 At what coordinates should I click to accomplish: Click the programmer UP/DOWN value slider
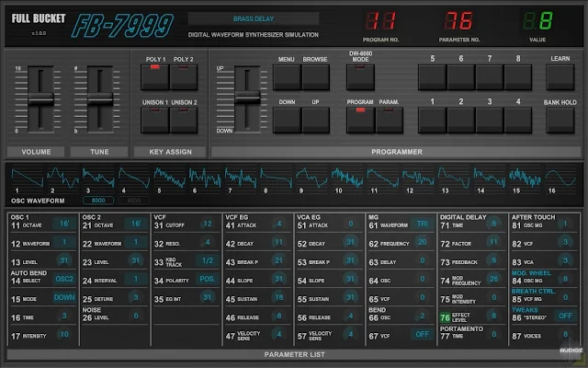tap(247, 98)
